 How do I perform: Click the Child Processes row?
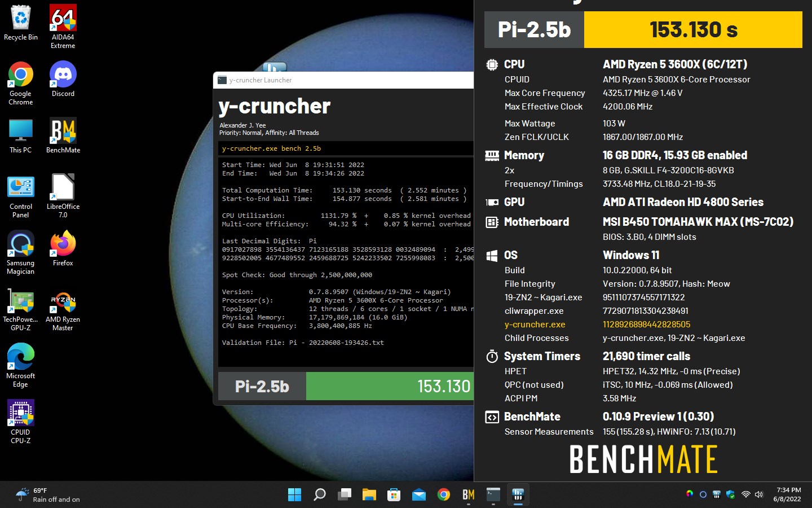pos(624,338)
